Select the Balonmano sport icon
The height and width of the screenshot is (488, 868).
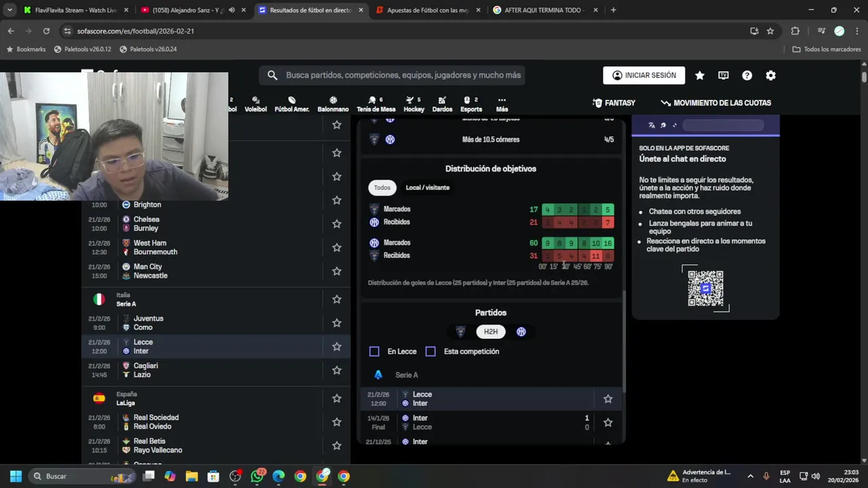tap(333, 104)
